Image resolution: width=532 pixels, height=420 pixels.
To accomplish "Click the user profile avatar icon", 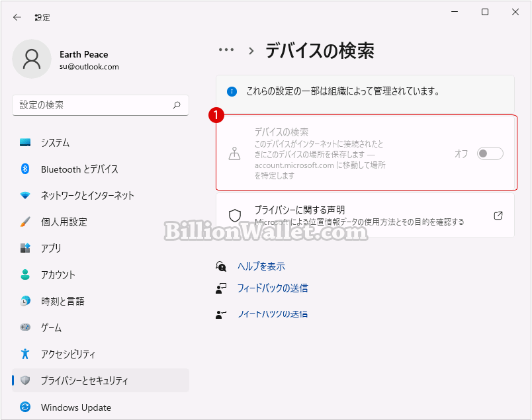I will click(32, 59).
